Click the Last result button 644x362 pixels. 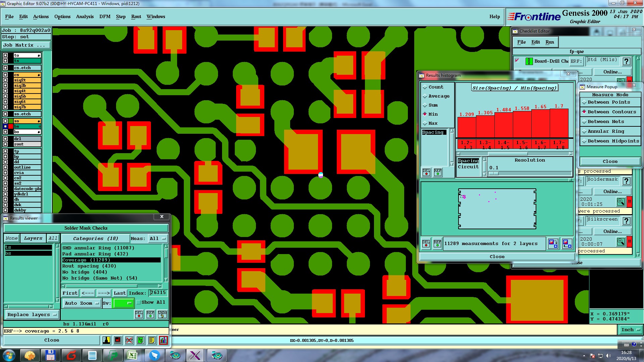pos(119,293)
